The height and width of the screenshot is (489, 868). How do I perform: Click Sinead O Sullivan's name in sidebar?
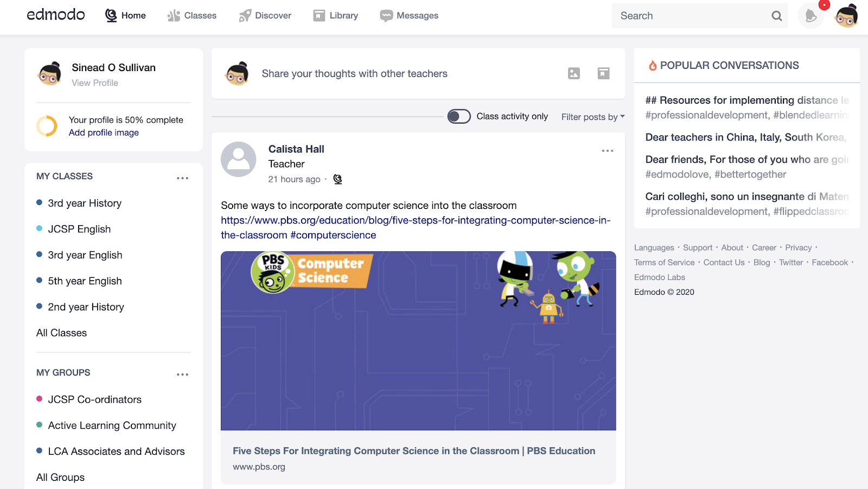coord(114,68)
